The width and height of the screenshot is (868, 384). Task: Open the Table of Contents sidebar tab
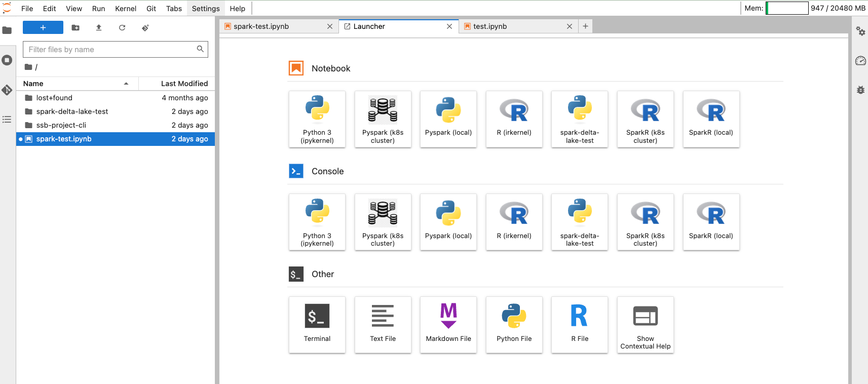(x=7, y=120)
